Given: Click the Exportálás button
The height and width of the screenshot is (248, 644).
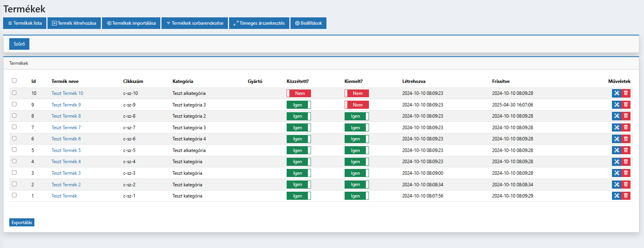Looking at the screenshot, I should click(22, 223).
